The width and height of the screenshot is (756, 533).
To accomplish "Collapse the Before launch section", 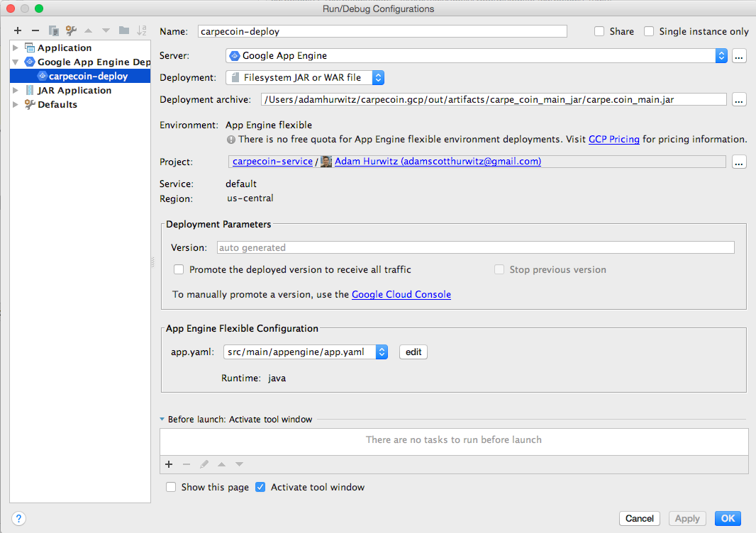I will point(162,420).
